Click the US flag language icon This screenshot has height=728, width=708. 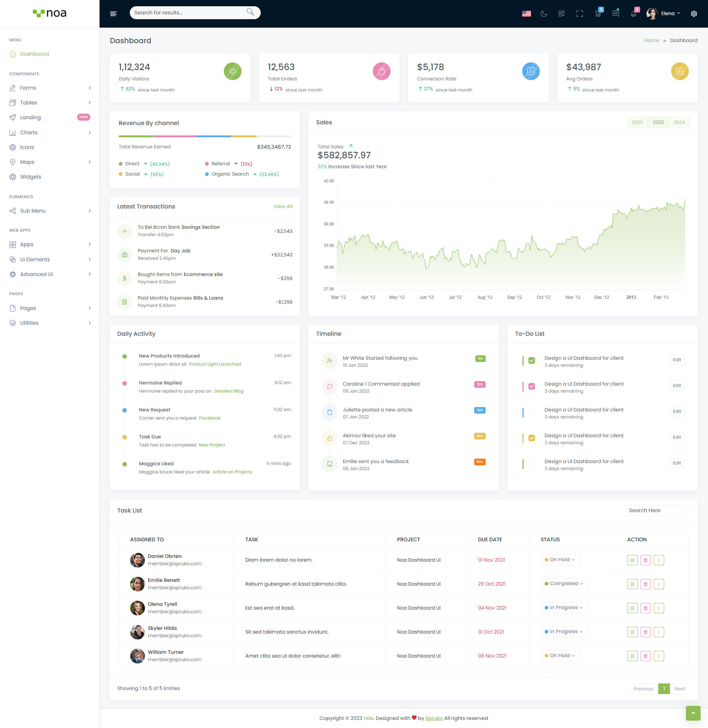tap(526, 14)
